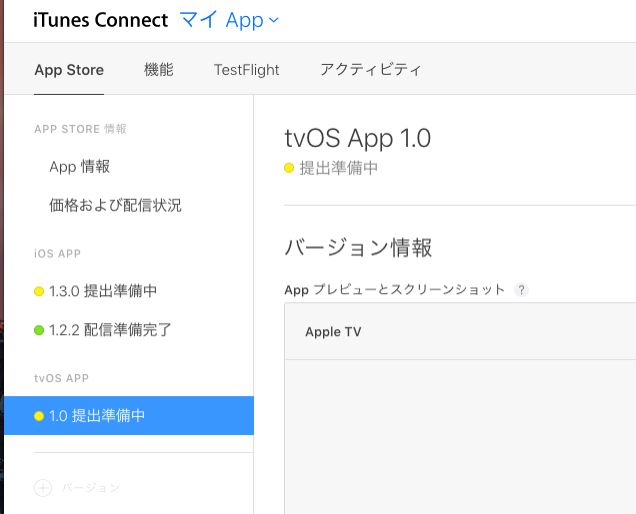Switch to the 機能 tab
Image resolution: width=636 pixels, height=514 pixels.
[x=159, y=70]
